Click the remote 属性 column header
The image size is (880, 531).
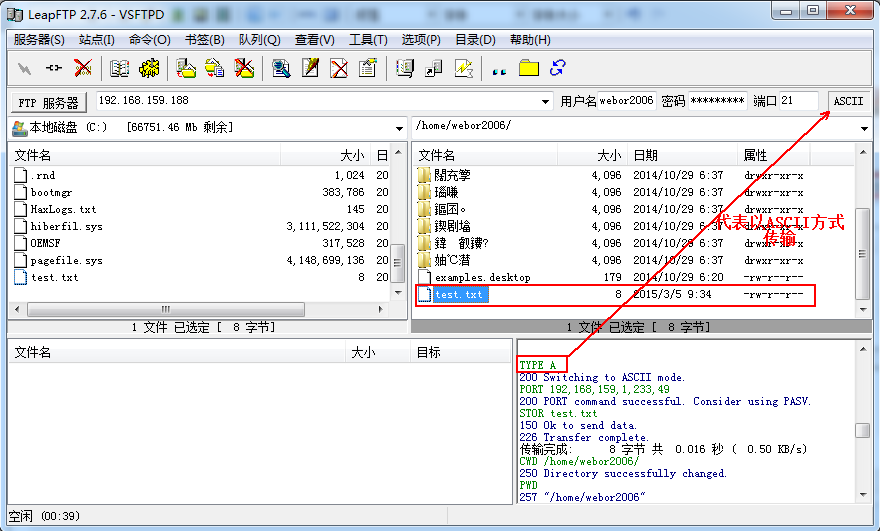(774, 155)
